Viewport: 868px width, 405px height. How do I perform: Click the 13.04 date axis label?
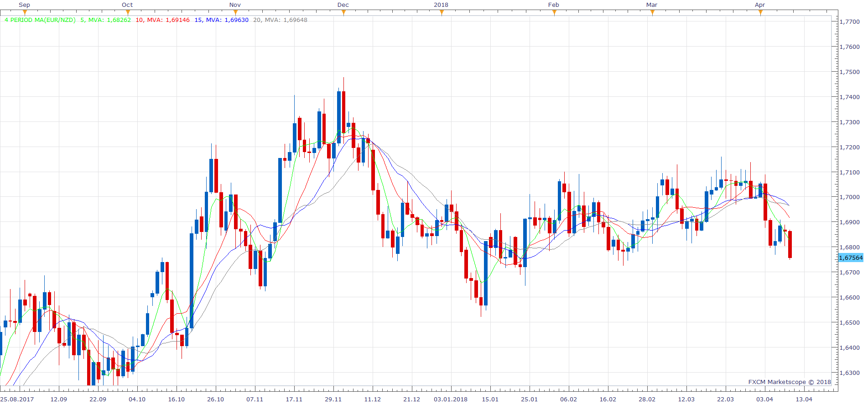point(804,399)
